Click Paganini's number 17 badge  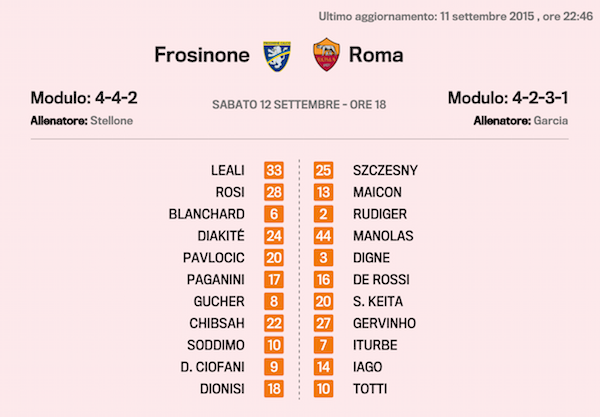275,279
